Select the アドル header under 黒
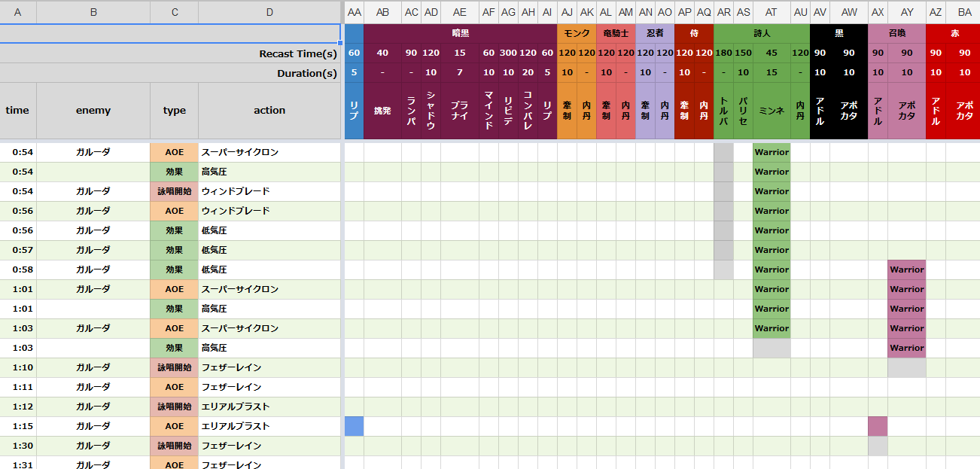Image resolution: width=980 pixels, height=469 pixels. (x=820, y=111)
